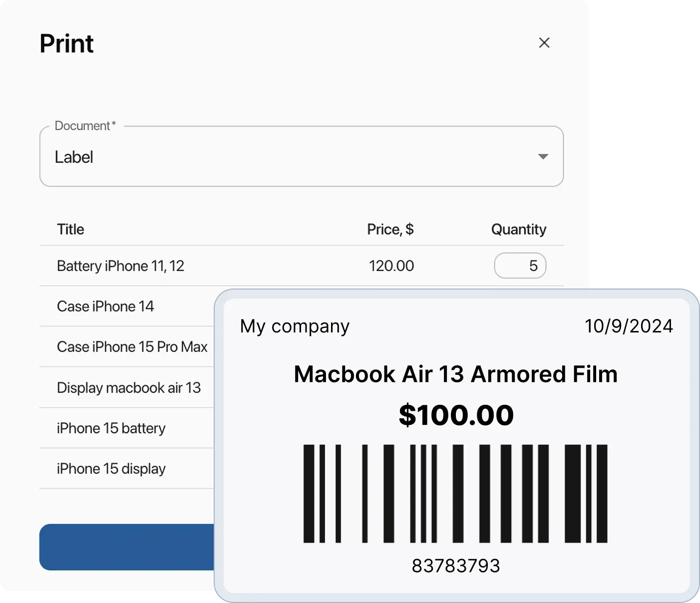
Task: Click the Macbook Air 13 Armored Film title
Action: (x=455, y=374)
